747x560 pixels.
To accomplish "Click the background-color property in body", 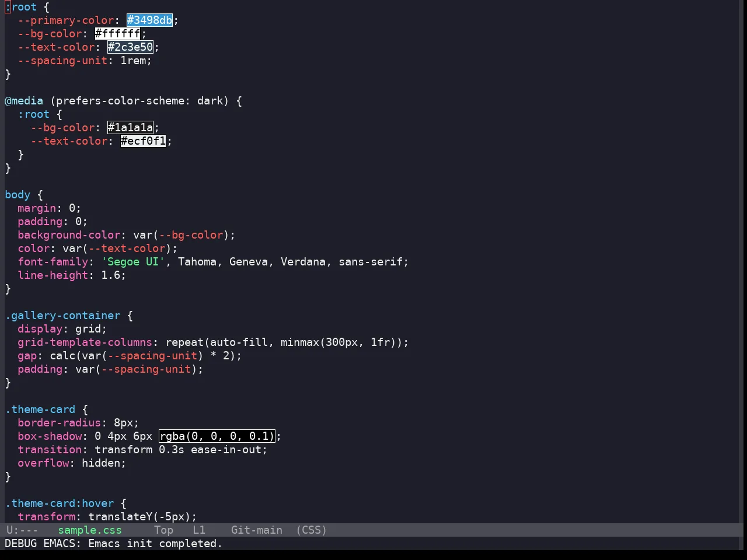I will point(69,235).
